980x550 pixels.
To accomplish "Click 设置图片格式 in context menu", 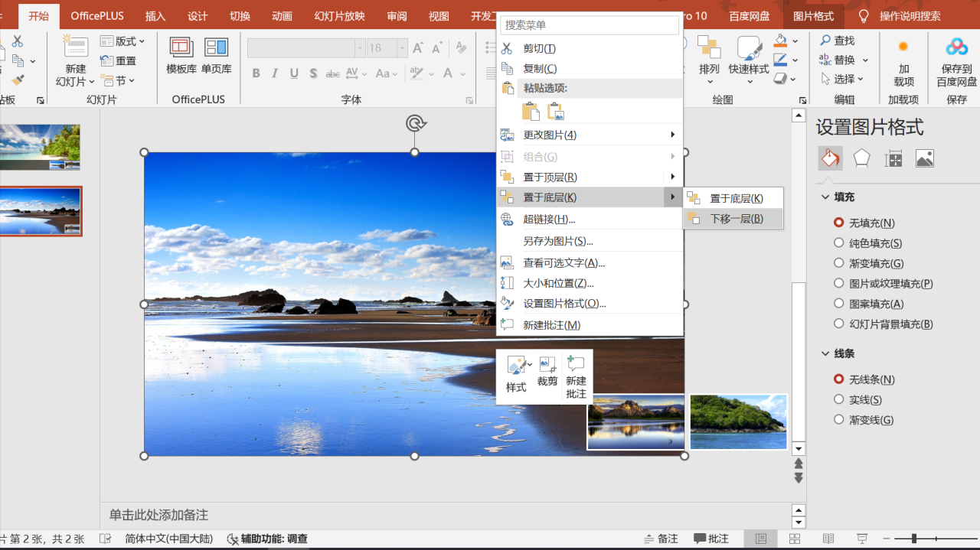I will click(x=564, y=304).
